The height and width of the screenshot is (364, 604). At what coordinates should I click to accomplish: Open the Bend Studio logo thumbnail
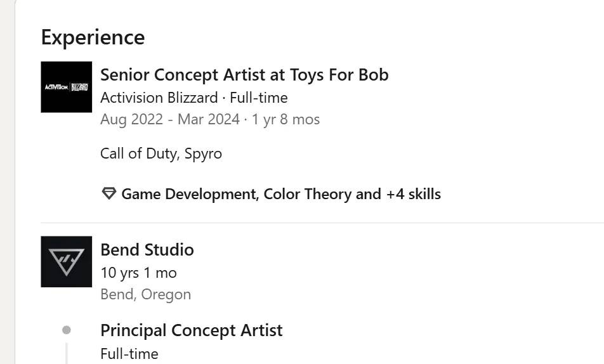[x=67, y=261]
